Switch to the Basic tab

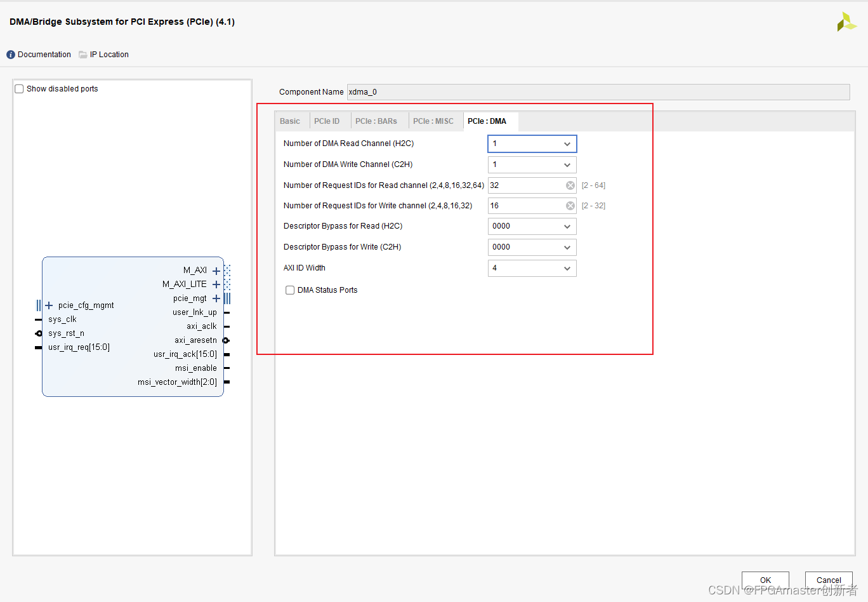(290, 121)
